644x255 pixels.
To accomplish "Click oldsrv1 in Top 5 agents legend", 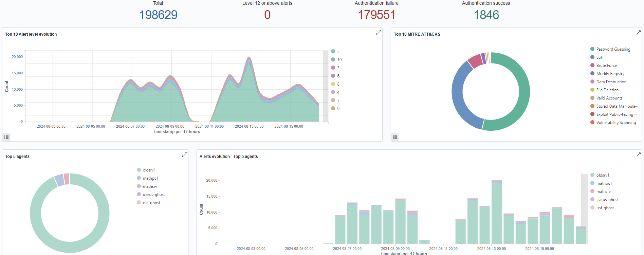I will 146,170.
